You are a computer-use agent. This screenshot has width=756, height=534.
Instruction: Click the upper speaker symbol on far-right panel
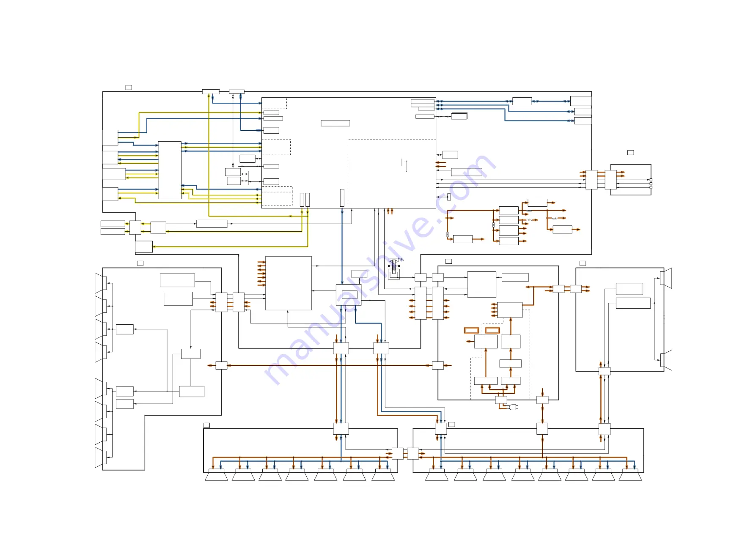coord(666,278)
